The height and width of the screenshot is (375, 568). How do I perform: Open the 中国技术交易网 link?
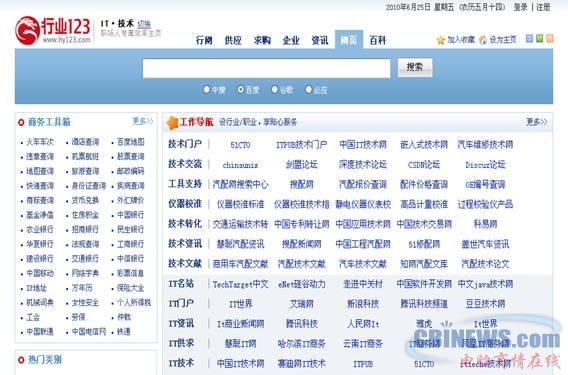[x=424, y=224]
